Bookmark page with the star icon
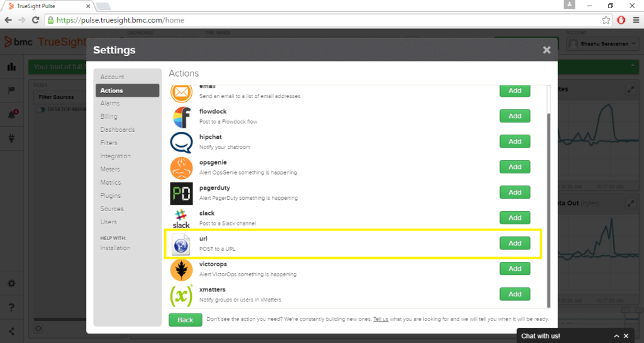This screenshot has height=343, width=644. tap(606, 20)
